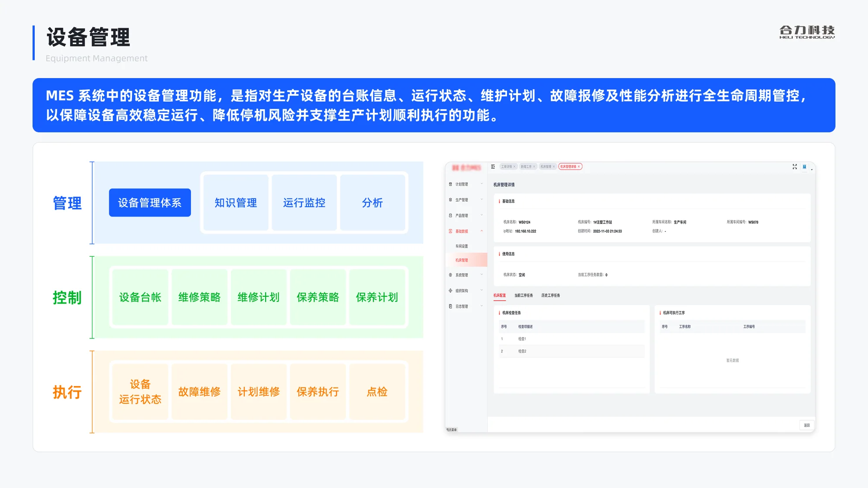The image size is (868, 488).
Task: Click the 设备运行状态 orange box
Action: [x=140, y=392]
